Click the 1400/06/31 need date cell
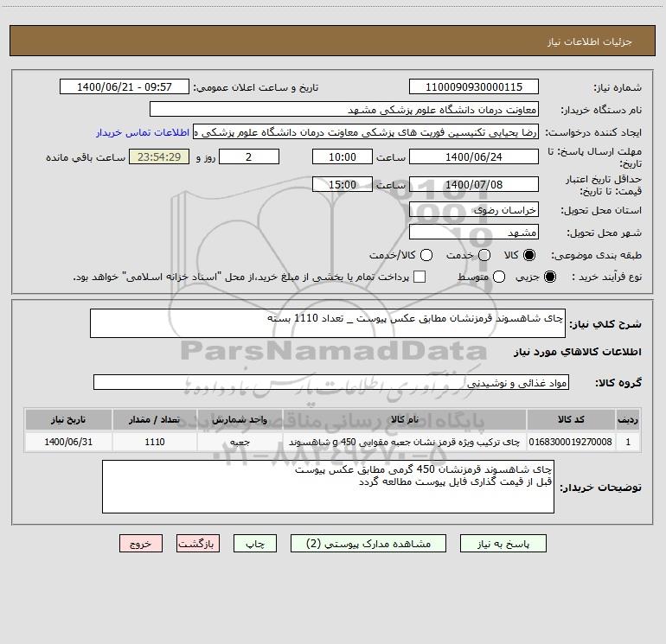This screenshot has height=644, width=666. tap(68, 442)
